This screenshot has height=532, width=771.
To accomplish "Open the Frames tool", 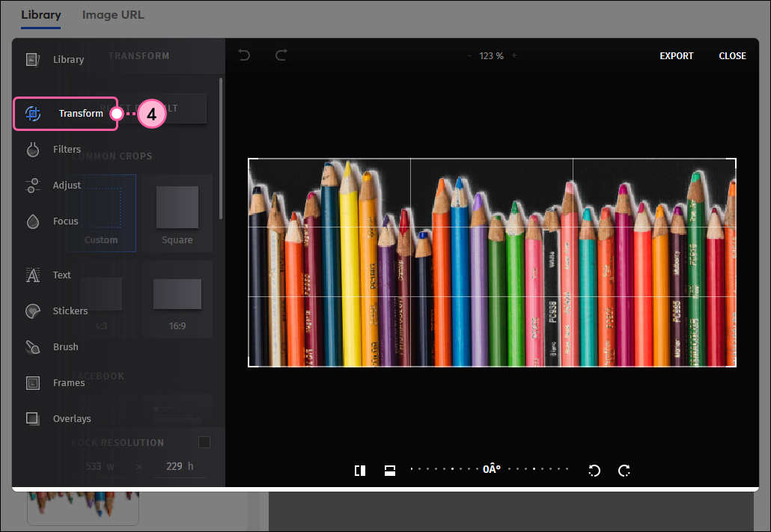I will [x=55, y=382].
